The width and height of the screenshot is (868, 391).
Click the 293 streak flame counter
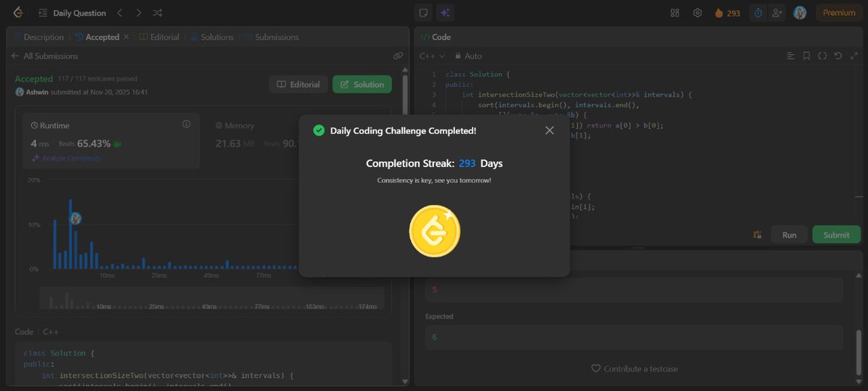(727, 13)
